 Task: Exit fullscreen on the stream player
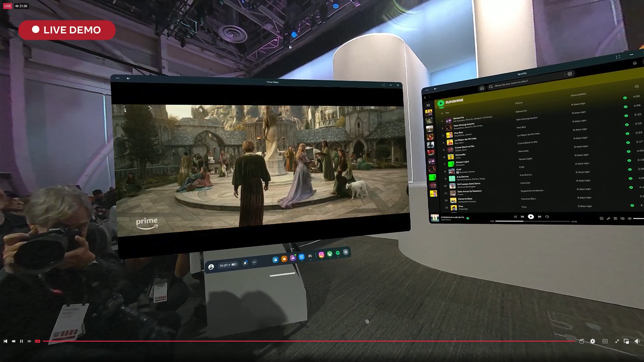point(617,341)
